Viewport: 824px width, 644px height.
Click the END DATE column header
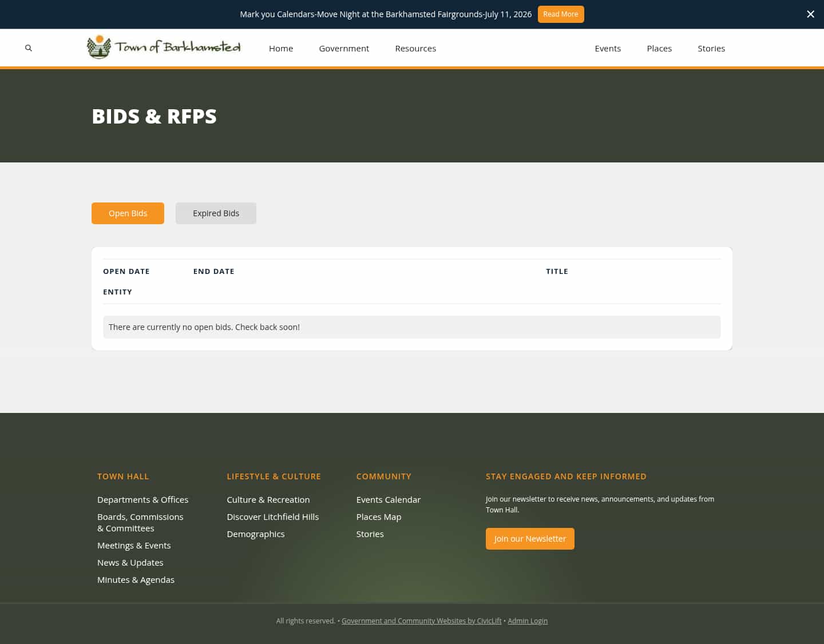tap(214, 272)
